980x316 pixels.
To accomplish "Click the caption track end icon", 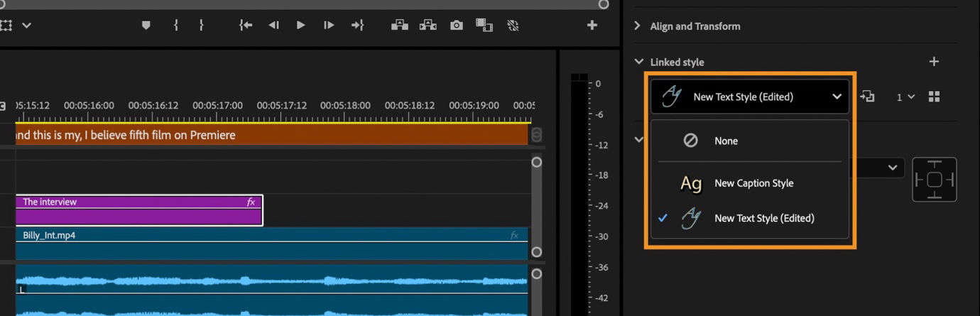I will (x=537, y=134).
